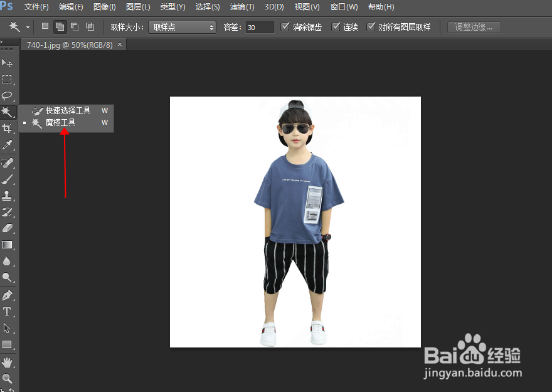Open the 文件(F) menu

[36, 7]
